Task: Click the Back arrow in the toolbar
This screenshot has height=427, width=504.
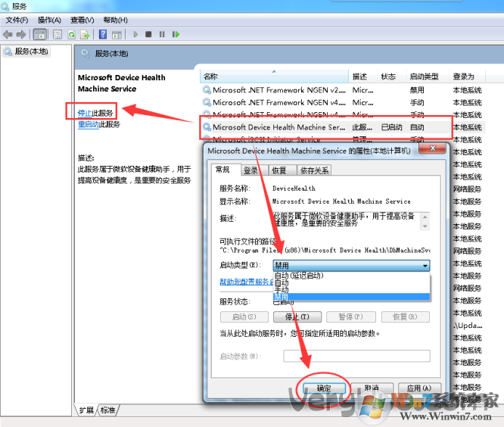Action: (8, 34)
